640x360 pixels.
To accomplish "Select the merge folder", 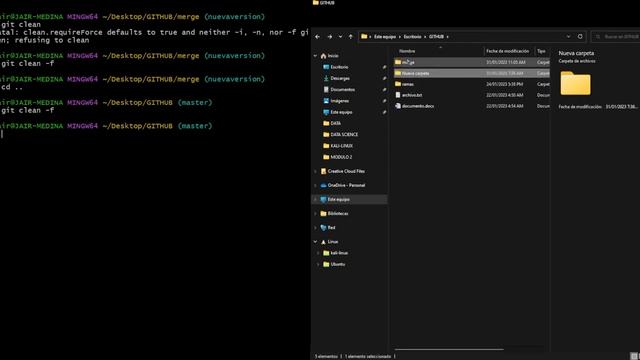I will (471, 62).
